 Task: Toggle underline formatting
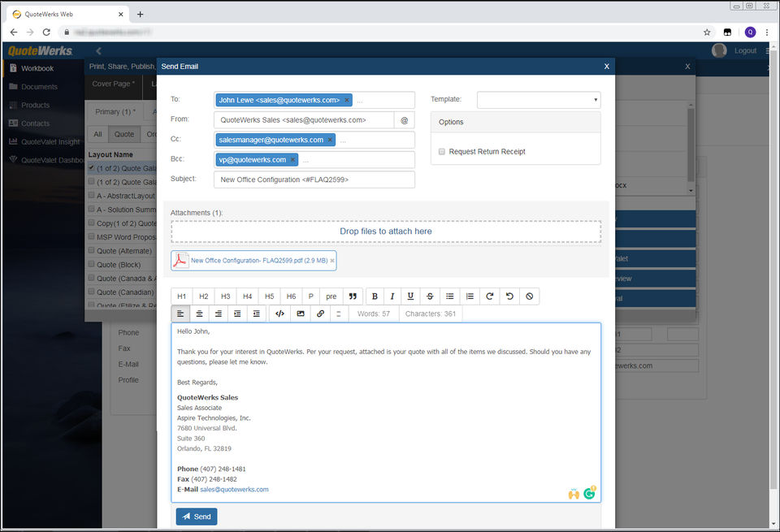410,296
